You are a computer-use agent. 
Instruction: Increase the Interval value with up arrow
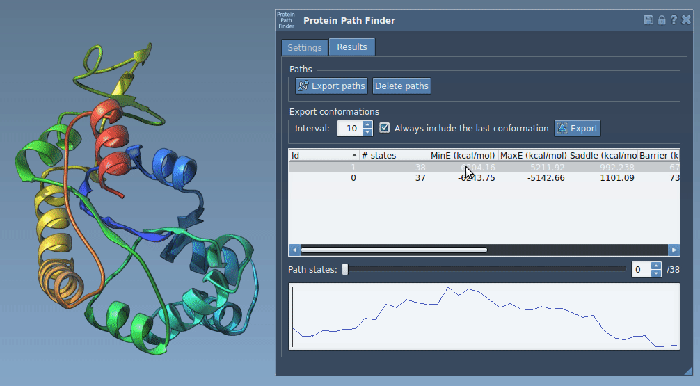367,125
